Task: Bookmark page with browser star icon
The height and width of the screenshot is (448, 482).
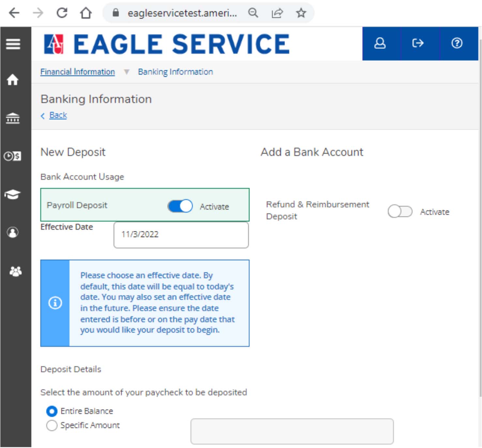Action: [301, 13]
